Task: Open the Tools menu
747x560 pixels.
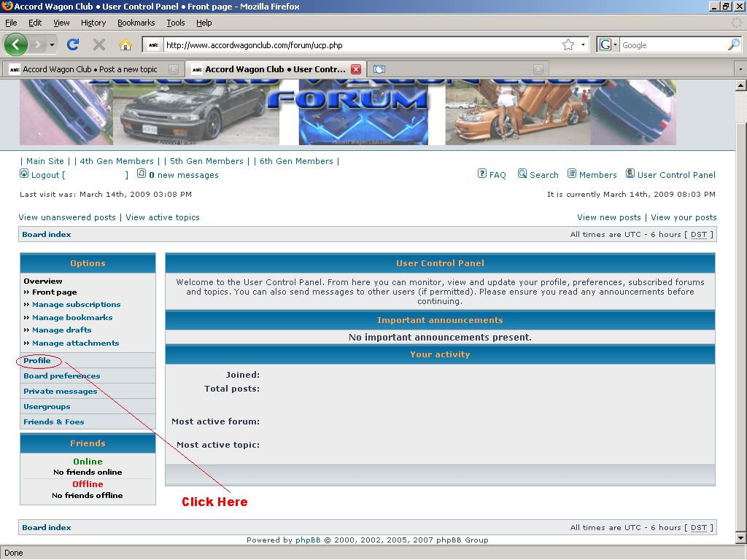Action: pos(175,23)
